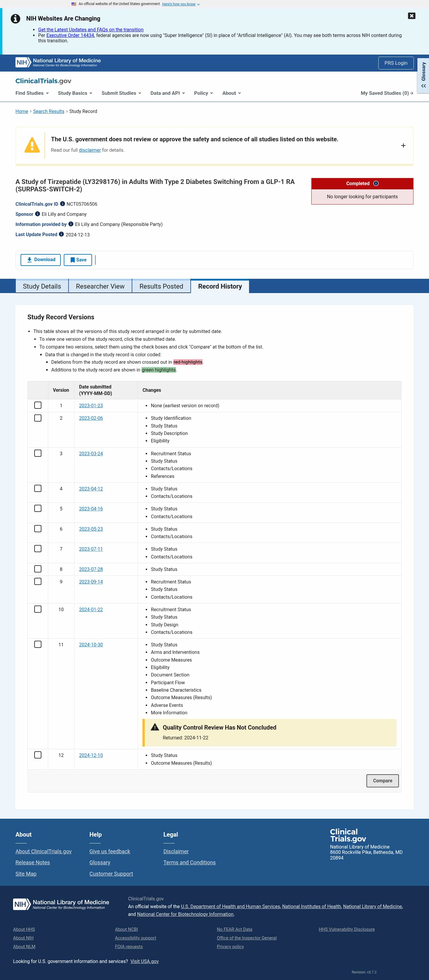Open the About dropdown in navigation
The height and width of the screenshot is (980, 429).
pos(231,93)
